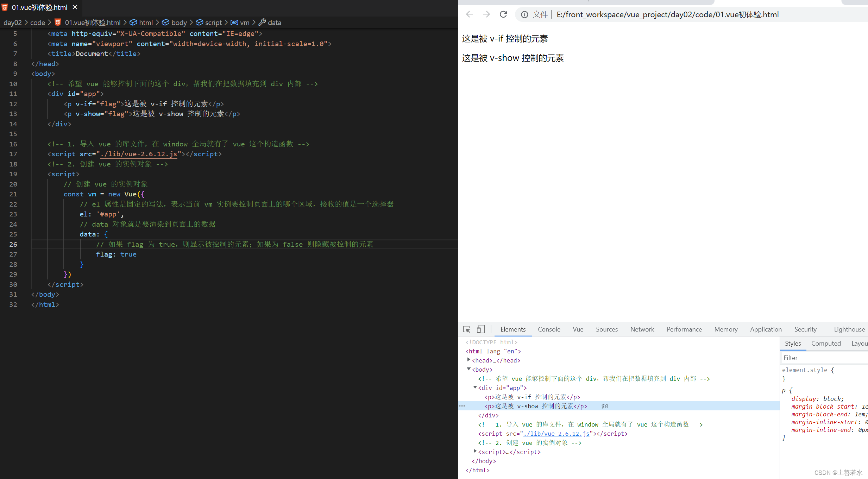The image size is (868, 479).
Task: Click the rendered v-show paragraph on page
Action: 513,58
